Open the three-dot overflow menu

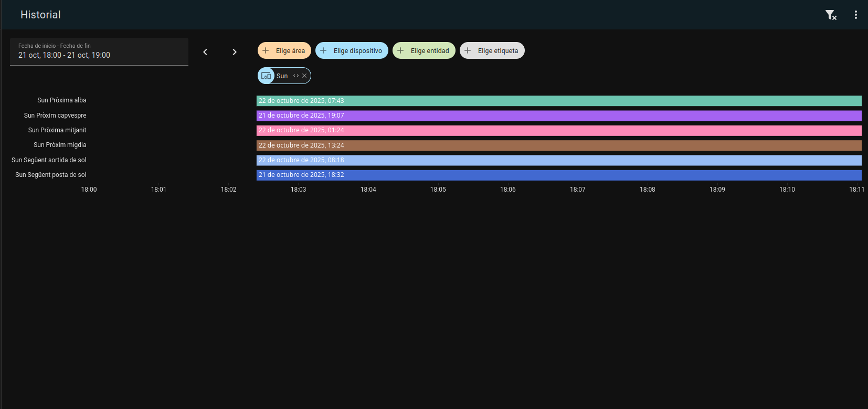(x=855, y=15)
